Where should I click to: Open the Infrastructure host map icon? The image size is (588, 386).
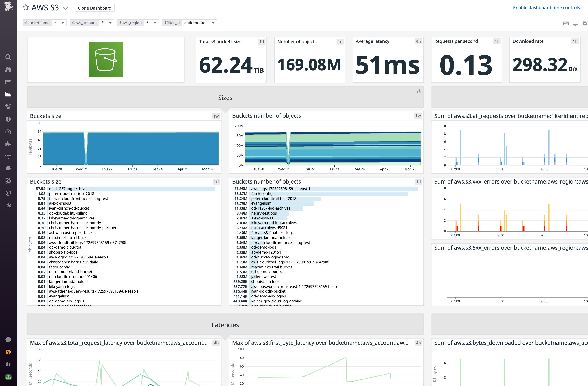[x=8, y=106]
